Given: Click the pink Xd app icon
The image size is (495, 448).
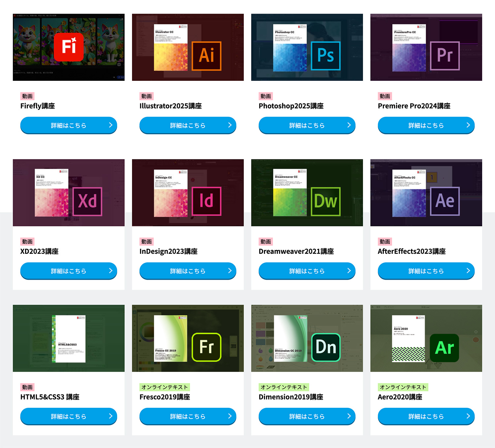Looking at the screenshot, I should pos(87,201).
